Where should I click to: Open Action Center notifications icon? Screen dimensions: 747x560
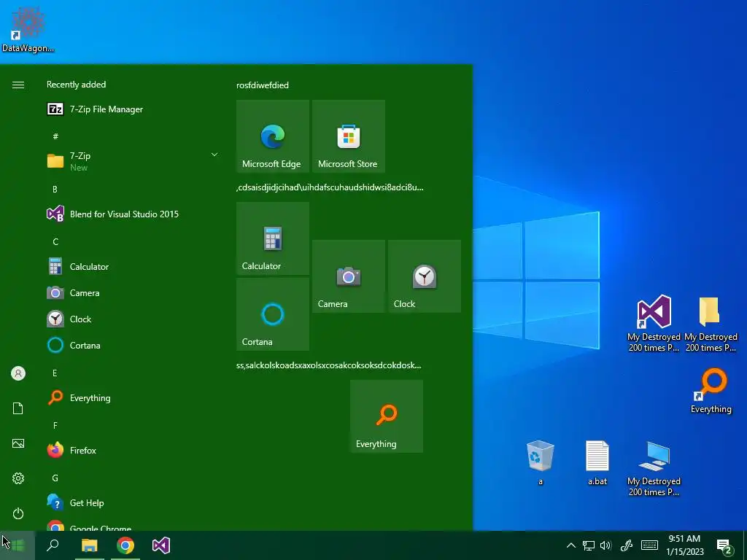coord(725,545)
